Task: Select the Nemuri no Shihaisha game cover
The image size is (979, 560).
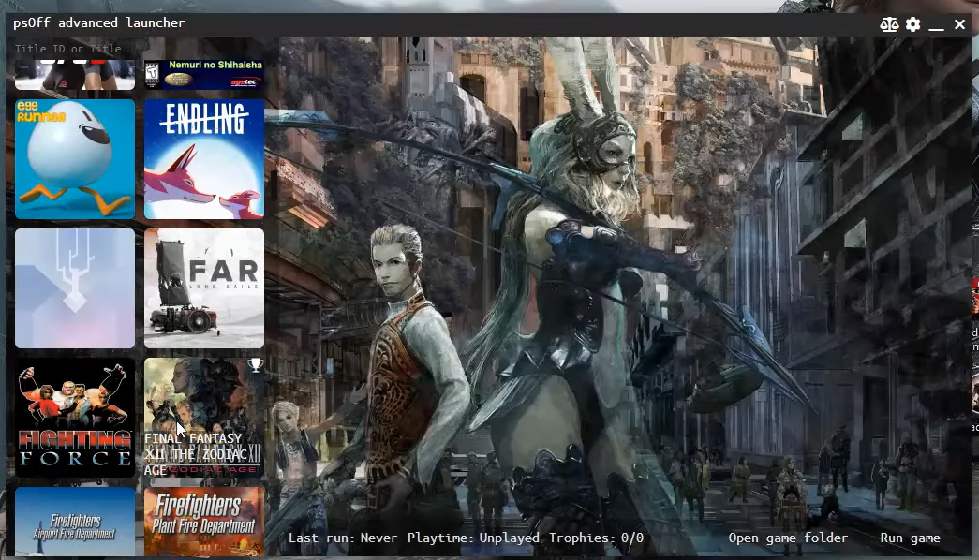Action: tap(204, 74)
